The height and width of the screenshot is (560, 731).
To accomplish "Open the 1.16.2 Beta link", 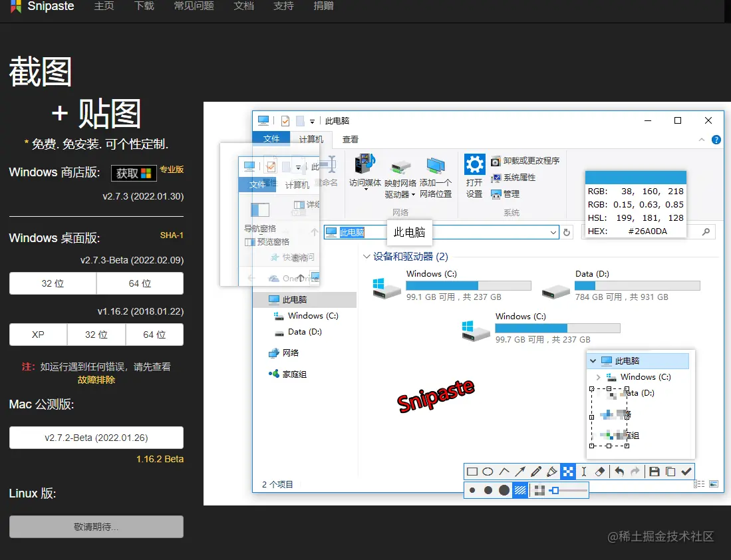I will 160,459.
